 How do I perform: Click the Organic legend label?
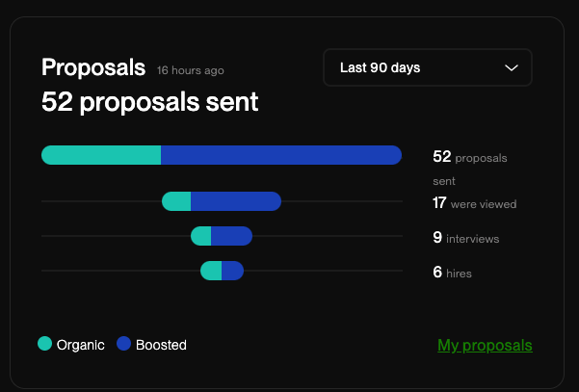(x=80, y=345)
